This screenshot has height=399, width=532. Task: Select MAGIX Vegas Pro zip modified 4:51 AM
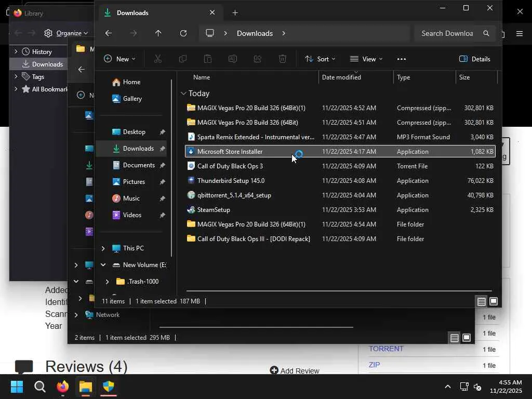(x=340, y=123)
